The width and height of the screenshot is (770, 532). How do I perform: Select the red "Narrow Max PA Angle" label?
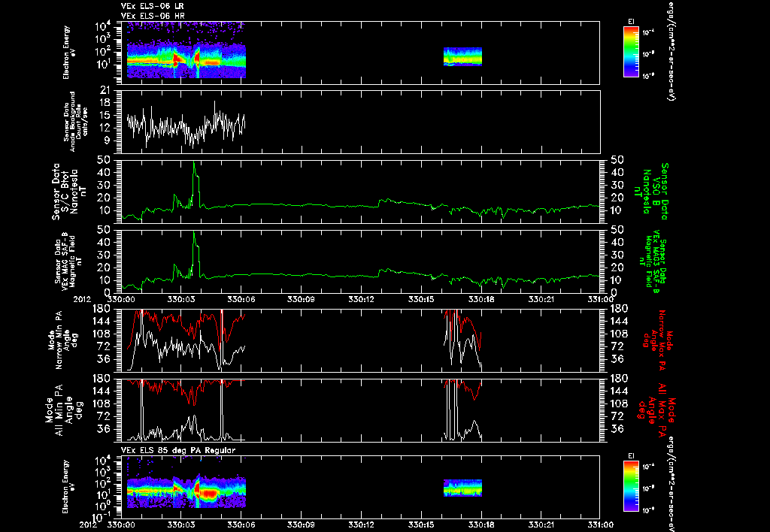pos(658,341)
